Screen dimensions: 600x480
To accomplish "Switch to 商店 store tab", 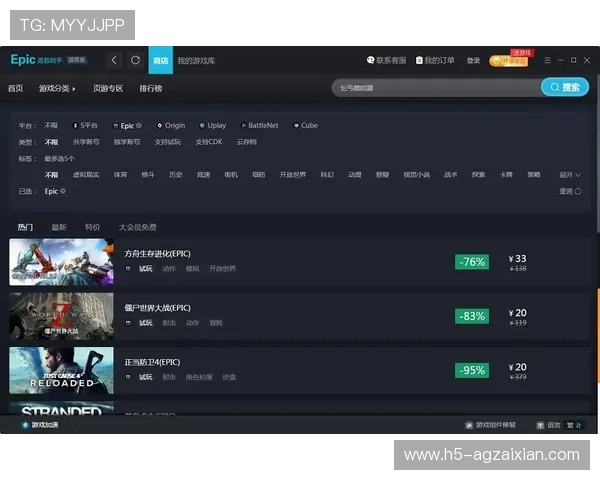I will [x=161, y=60].
